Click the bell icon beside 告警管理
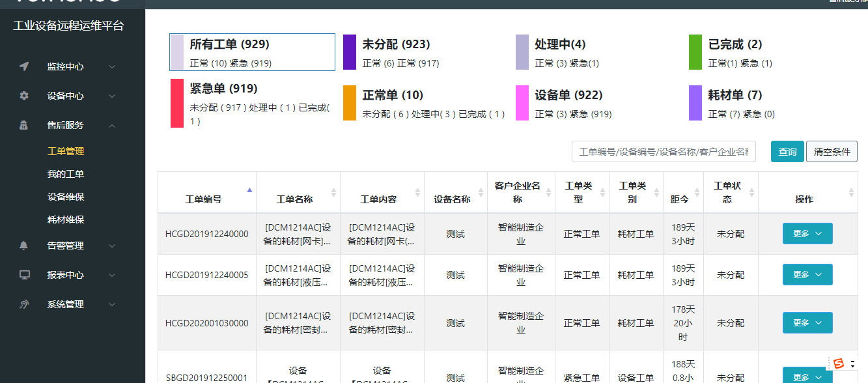Viewport: 868px width, 383px height. point(24,246)
